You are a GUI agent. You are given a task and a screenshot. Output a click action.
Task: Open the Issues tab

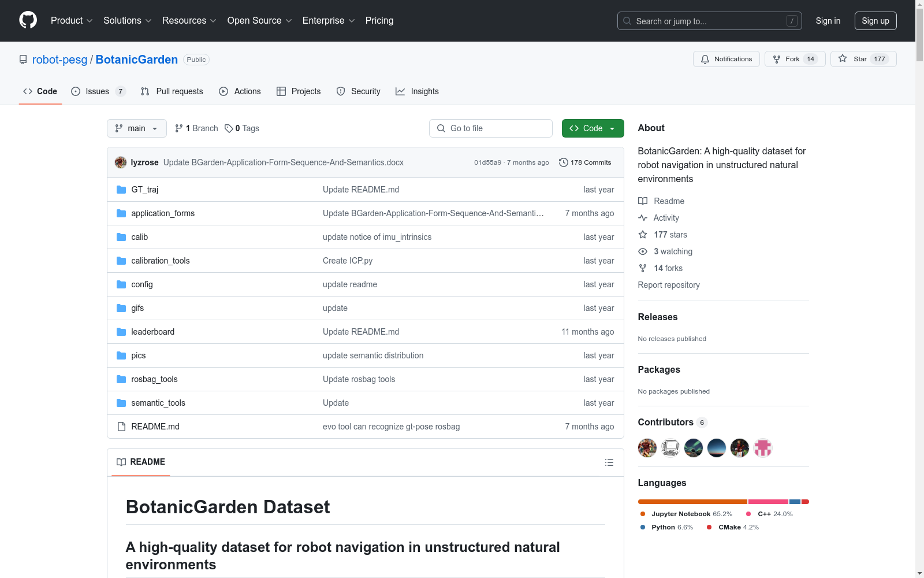pos(98,91)
